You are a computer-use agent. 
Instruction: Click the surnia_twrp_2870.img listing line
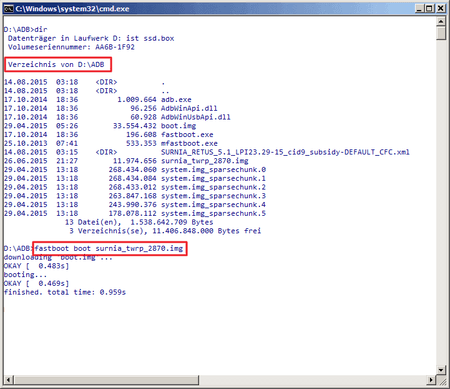[126, 161]
